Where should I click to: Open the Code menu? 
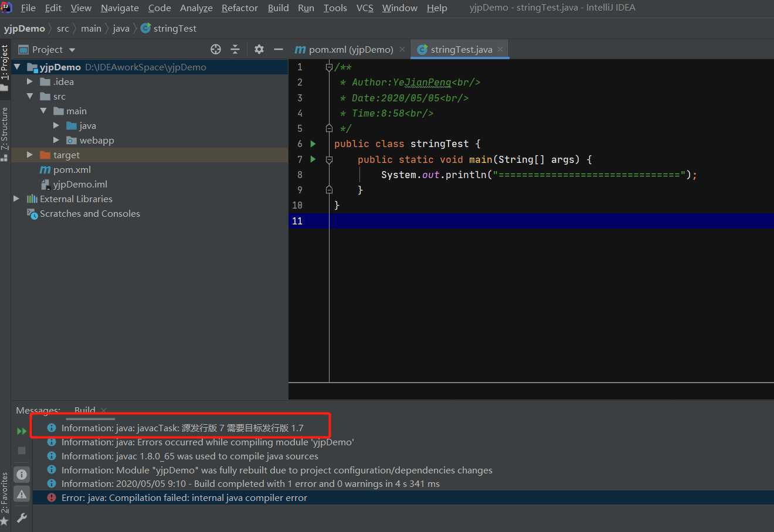coord(159,8)
